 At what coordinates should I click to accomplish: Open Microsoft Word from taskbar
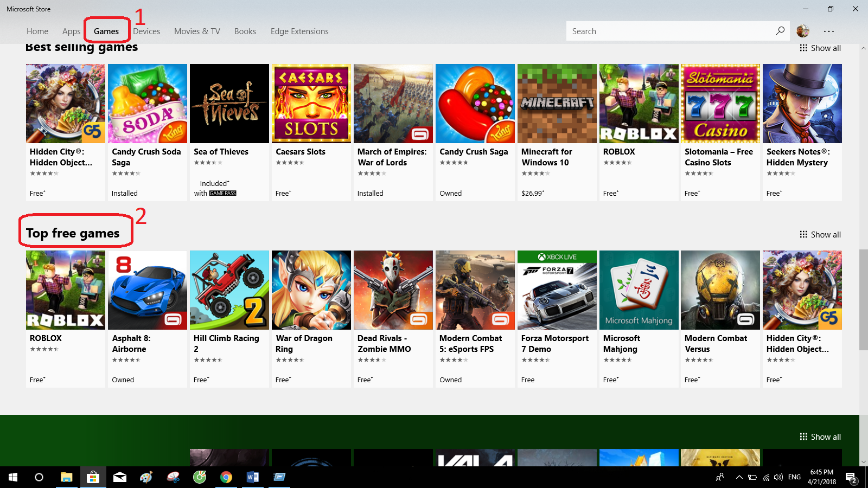(x=253, y=477)
